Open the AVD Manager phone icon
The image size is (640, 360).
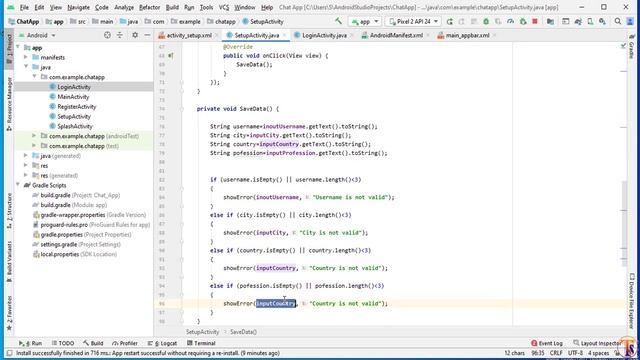tap(590, 22)
